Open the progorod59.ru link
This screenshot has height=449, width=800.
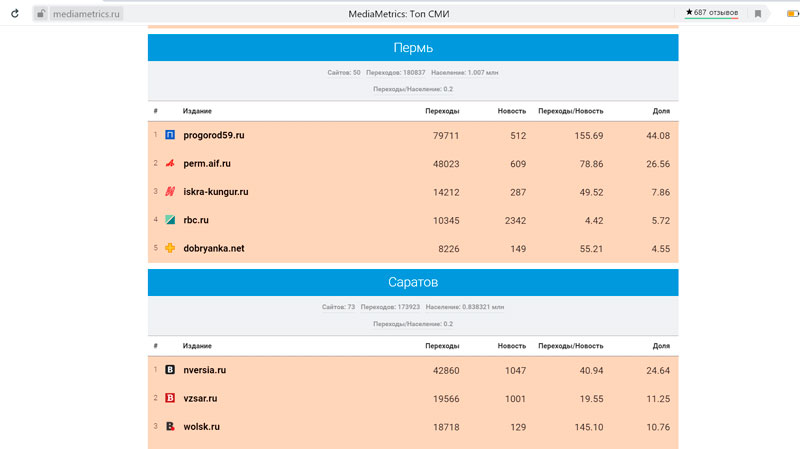(x=214, y=135)
